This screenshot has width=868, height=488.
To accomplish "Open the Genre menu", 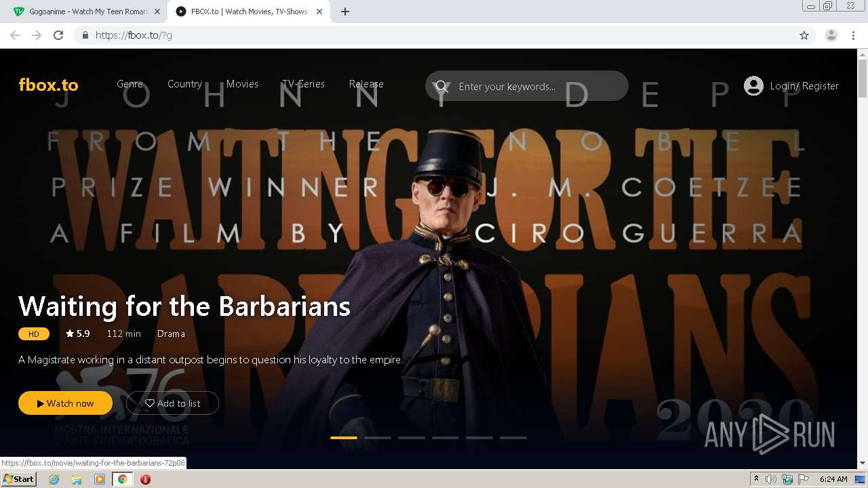I will coord(130,84).
